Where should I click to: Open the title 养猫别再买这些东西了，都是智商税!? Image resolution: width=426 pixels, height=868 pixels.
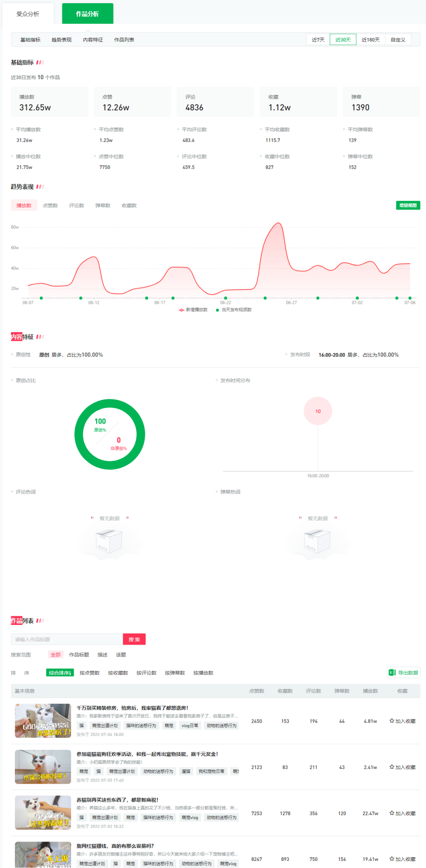[118, 800]
